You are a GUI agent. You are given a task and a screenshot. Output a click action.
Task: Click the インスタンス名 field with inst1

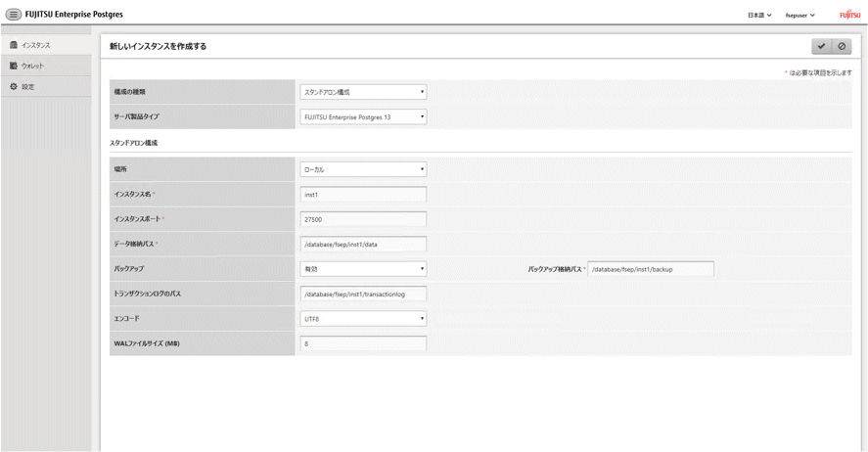(x=363, y=194)
